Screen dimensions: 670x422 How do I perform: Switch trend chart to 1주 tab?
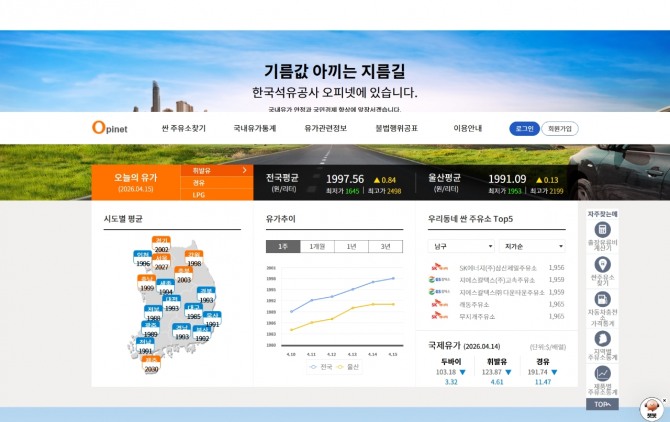pos(283,246)
